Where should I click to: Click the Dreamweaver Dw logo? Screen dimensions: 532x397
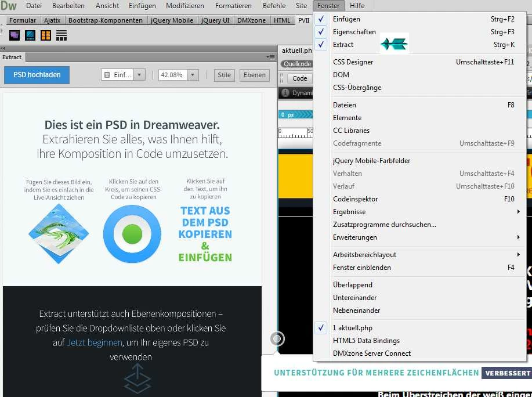point(9,6)
